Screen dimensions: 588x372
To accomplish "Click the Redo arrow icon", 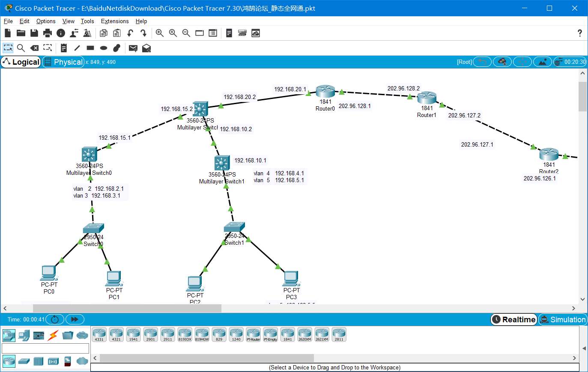I will click(143, 33).
